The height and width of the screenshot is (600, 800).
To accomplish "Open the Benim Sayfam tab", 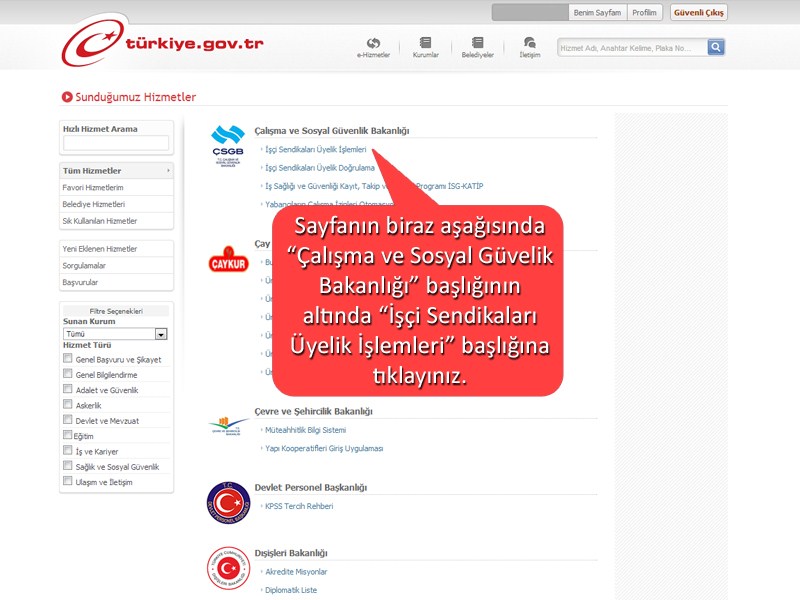I will (x=597, y=13).
